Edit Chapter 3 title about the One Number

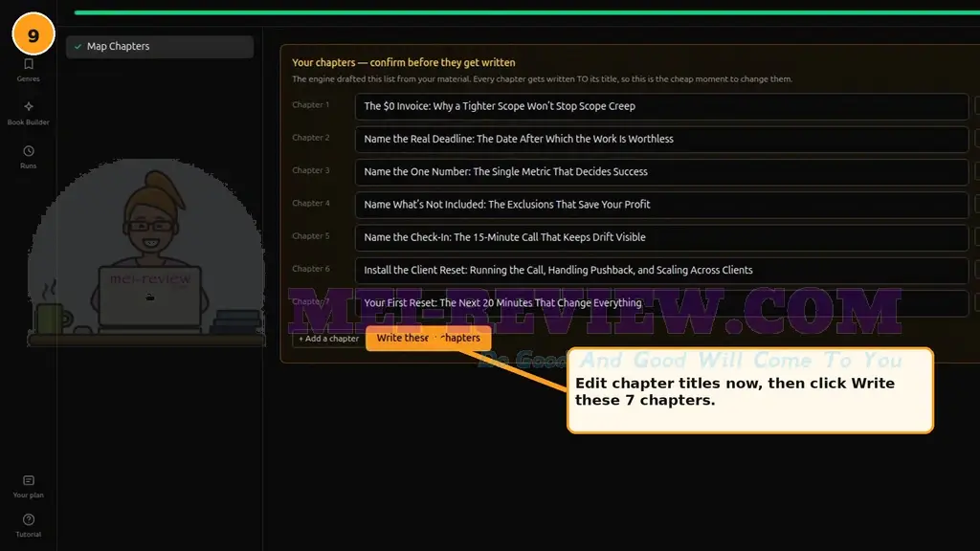662,172
